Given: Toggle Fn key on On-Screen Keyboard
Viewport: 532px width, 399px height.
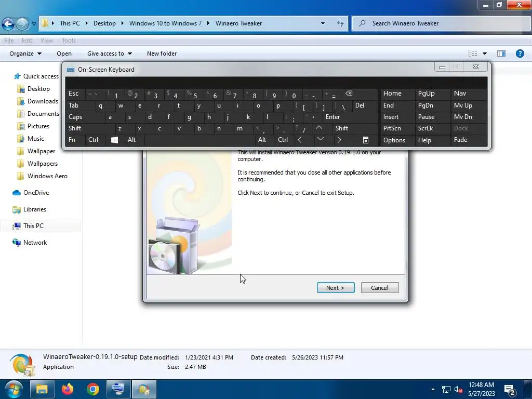Looking at the screenshot, I should (75, 140).
